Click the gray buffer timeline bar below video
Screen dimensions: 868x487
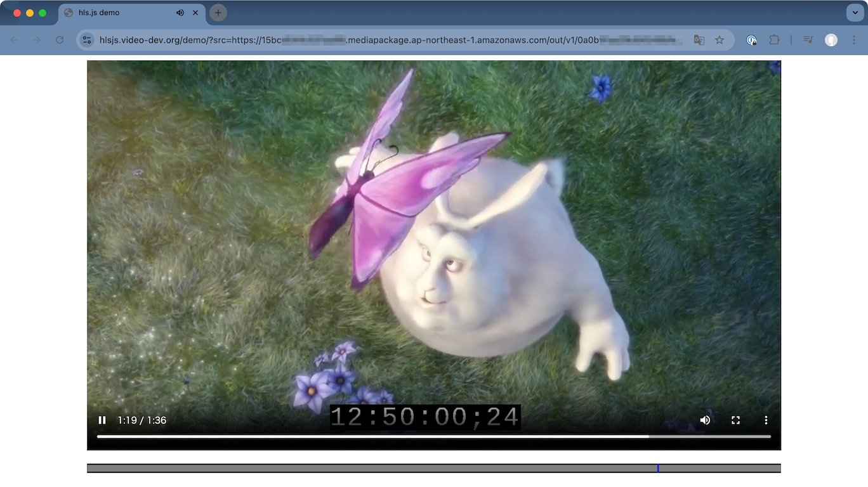click(434, 468)
